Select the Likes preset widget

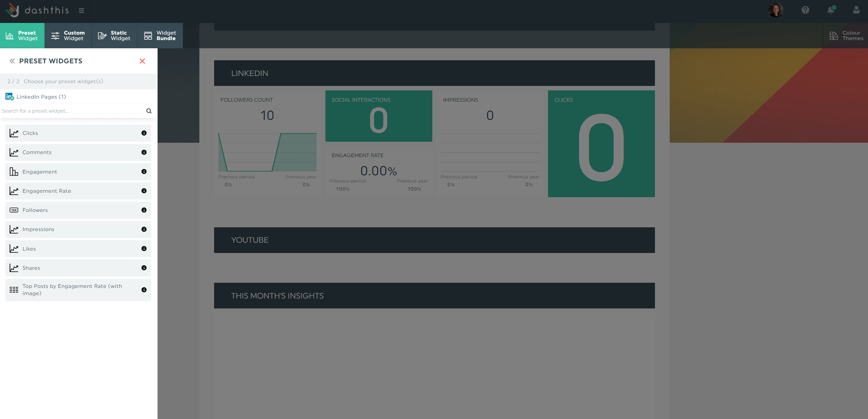[78, 249]
